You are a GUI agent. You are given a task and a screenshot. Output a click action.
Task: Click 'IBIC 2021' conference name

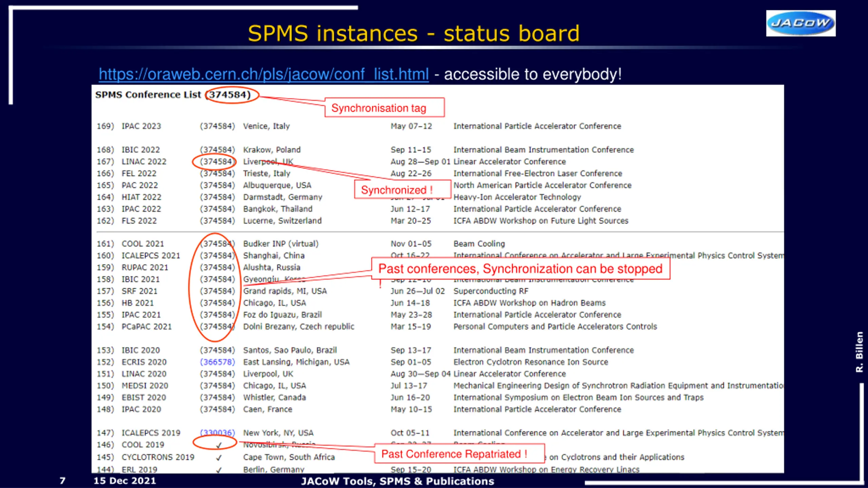click(141, 279)
